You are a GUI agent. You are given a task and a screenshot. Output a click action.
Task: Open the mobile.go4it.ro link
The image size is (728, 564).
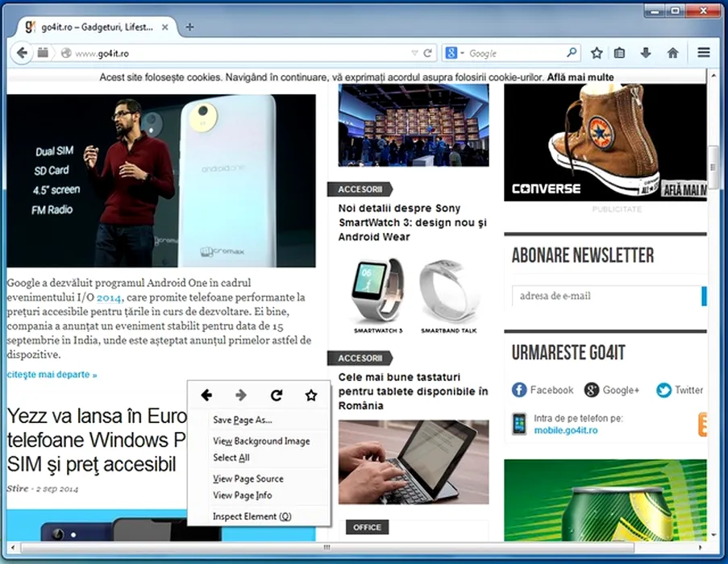coord(565,430)
